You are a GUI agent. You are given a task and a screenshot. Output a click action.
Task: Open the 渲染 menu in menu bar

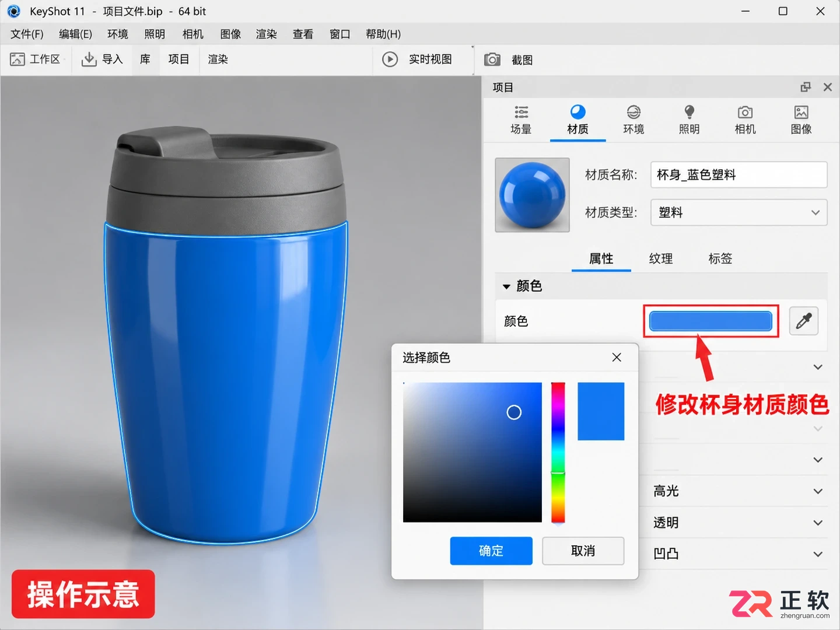266,34
